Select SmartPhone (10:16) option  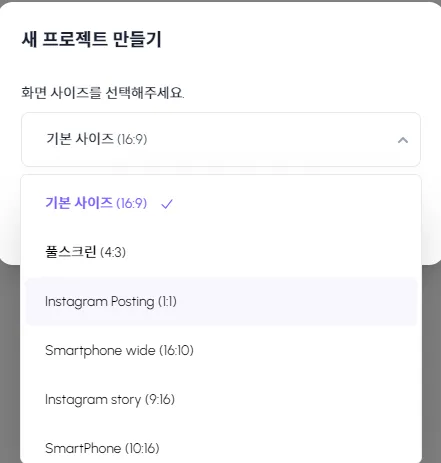[x=221, y=448]
